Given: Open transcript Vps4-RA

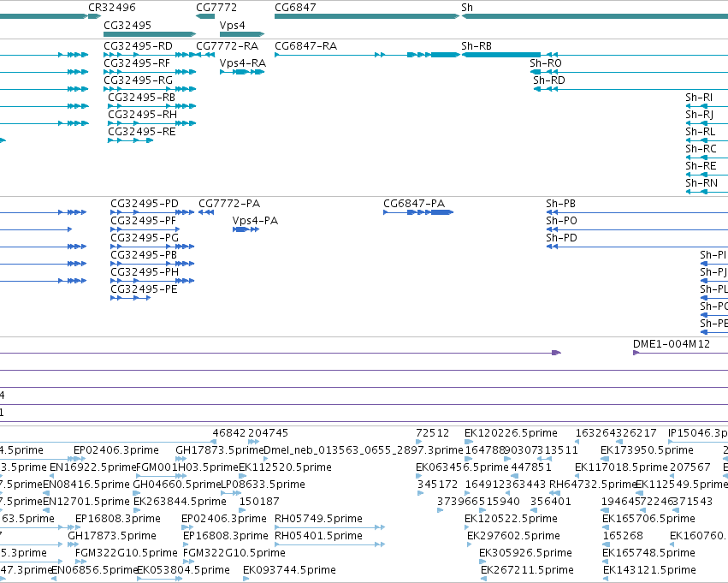Looking at the screenshot, I should point(243,63).
